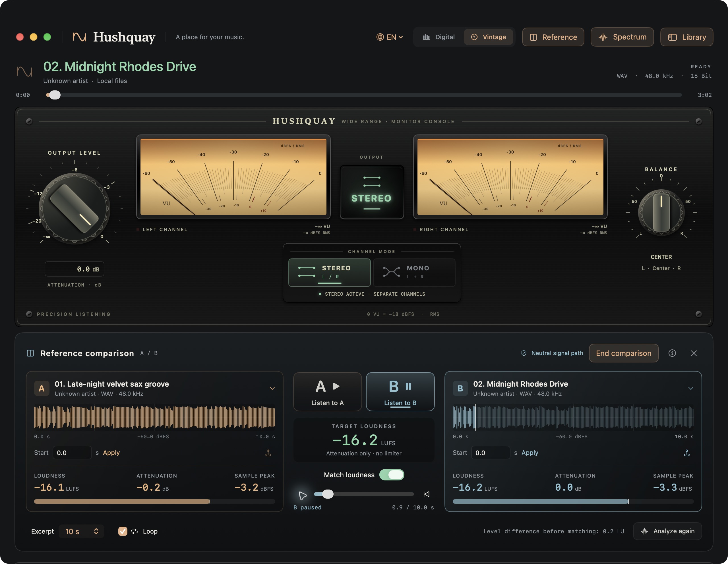Close the Reference comparison panel
728x564 pixels.
point(694,353)
